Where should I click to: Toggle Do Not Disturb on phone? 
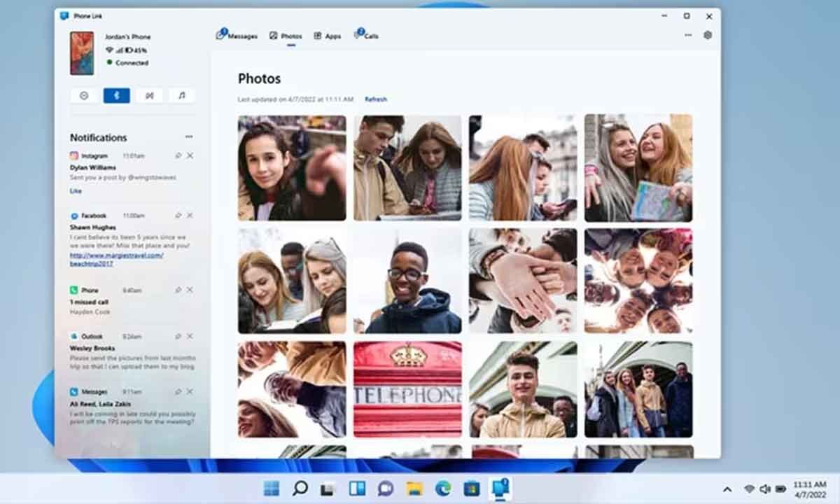[x=84, y=96]
